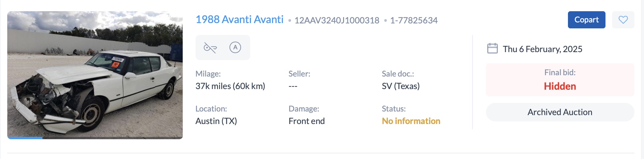Click the photo gallery progress bar
Viewport: 644px width, 159px height.
[95, 138]
